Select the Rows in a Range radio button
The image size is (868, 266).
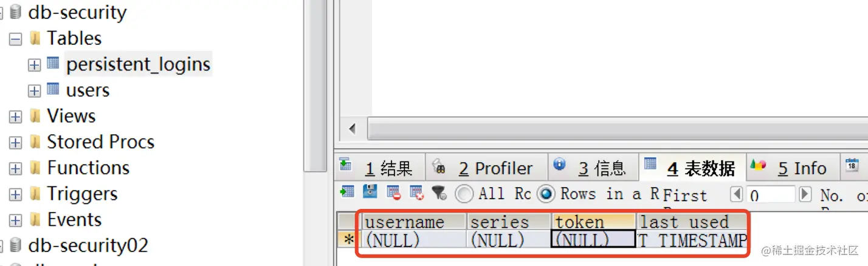(x=546, y=194)
